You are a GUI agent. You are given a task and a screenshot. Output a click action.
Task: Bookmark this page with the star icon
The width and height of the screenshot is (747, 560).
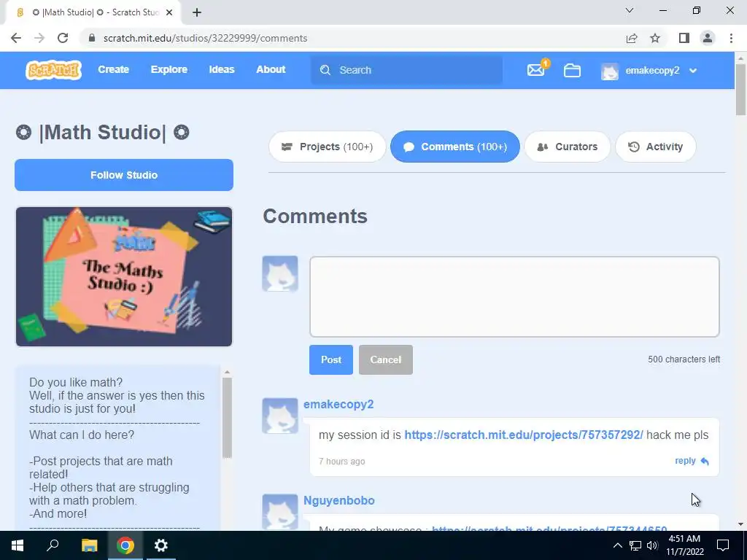(655, 38)
